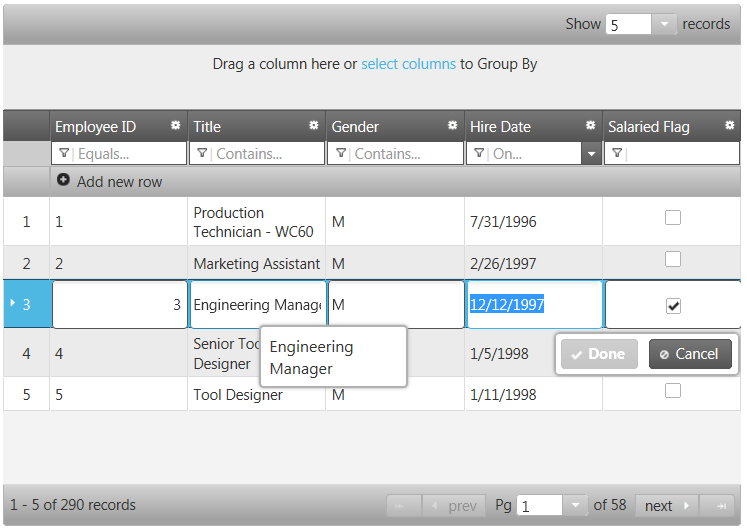Screen dimensions: 747x528
Task: Uncheck Salaried Flag checkbox in row 3
Action: [673, 306]
